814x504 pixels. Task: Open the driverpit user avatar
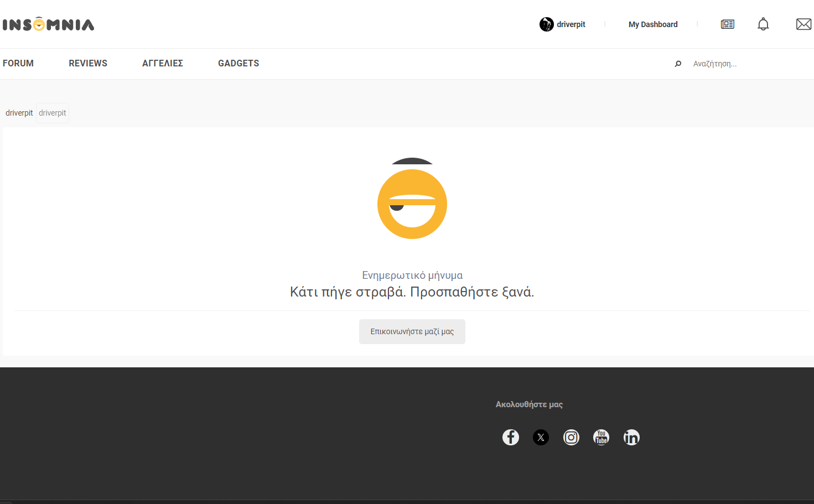click(x=546, y=24)
